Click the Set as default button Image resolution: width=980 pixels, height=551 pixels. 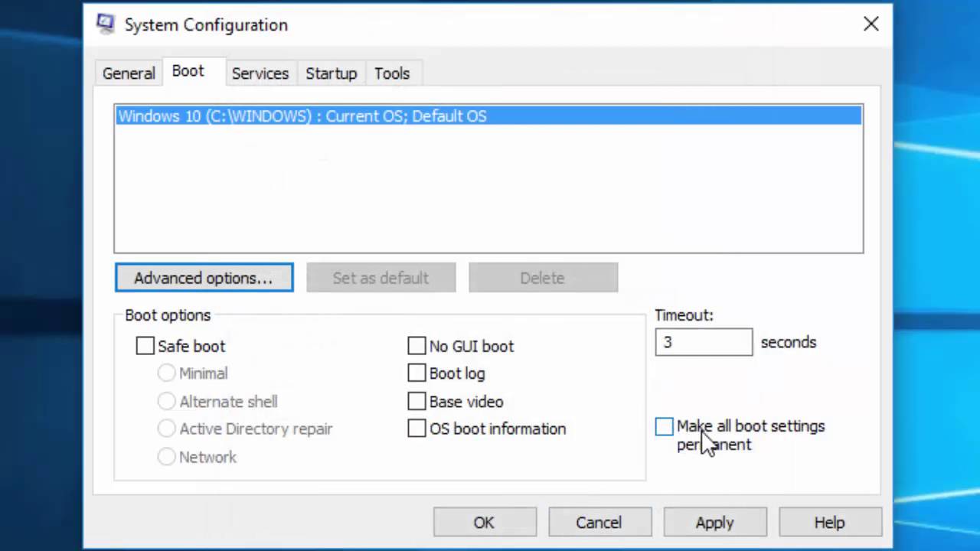[381, 278]
